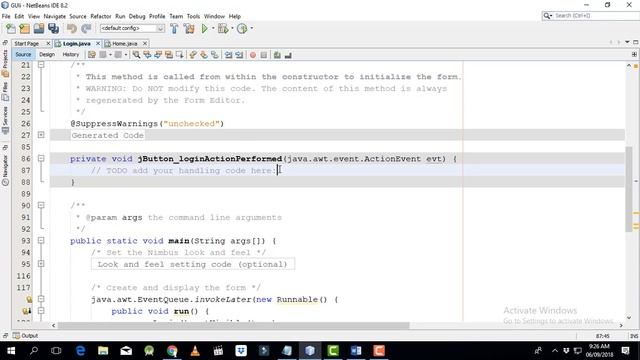Viewport: 640px width, 360px height.
Task: Click the Shift Line Left icon
Action: point(229,55)
